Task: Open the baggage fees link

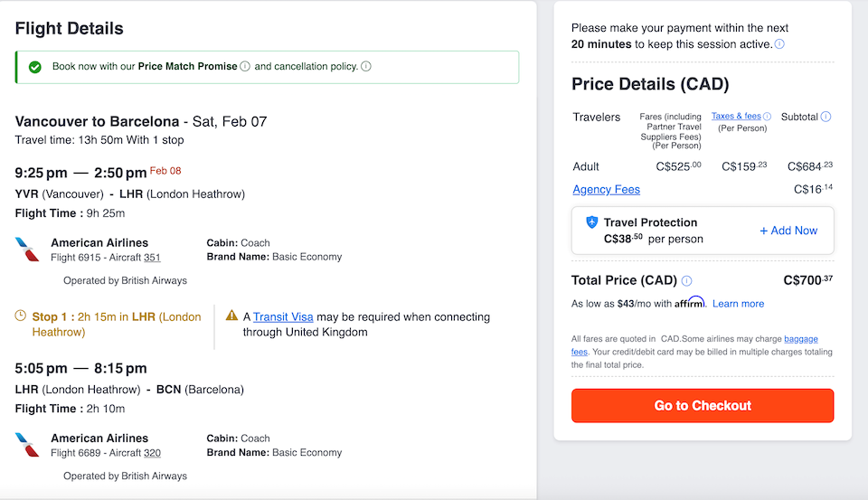Action: pos(800,339)
